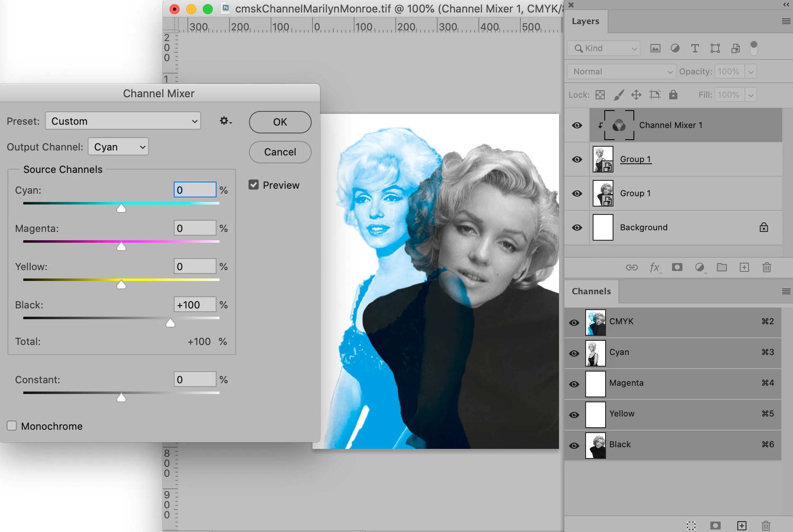The width and height of the screenshot is (793, 532).
Task: Click the Magenta source slider handle
Action: click(x=121, y=246)
